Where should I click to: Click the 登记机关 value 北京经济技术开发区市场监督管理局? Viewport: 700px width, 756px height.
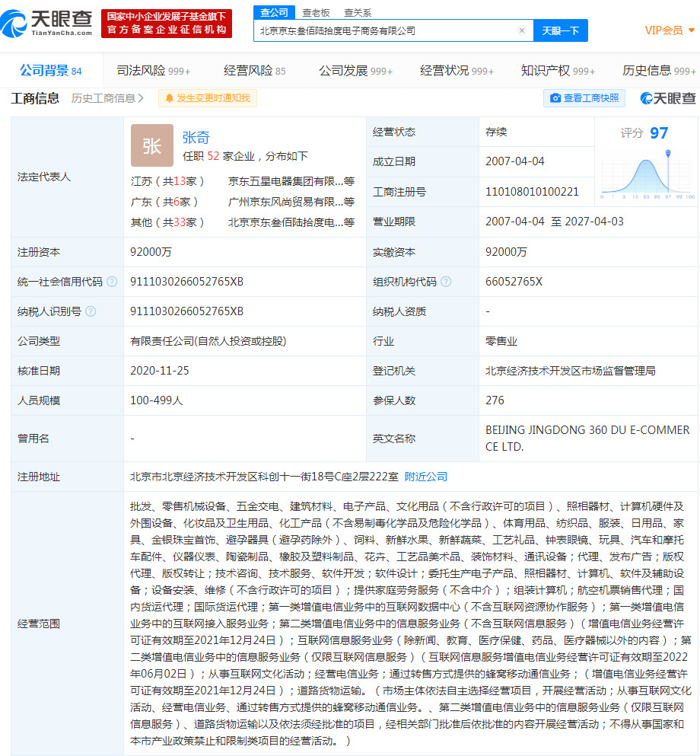pos(571,371)
